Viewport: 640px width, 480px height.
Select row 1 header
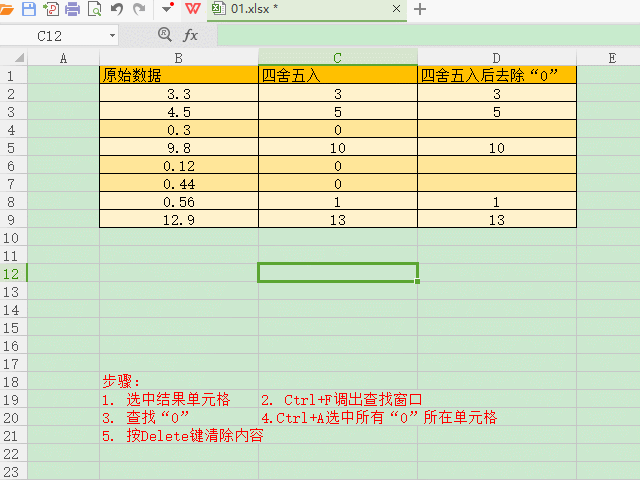13,76
